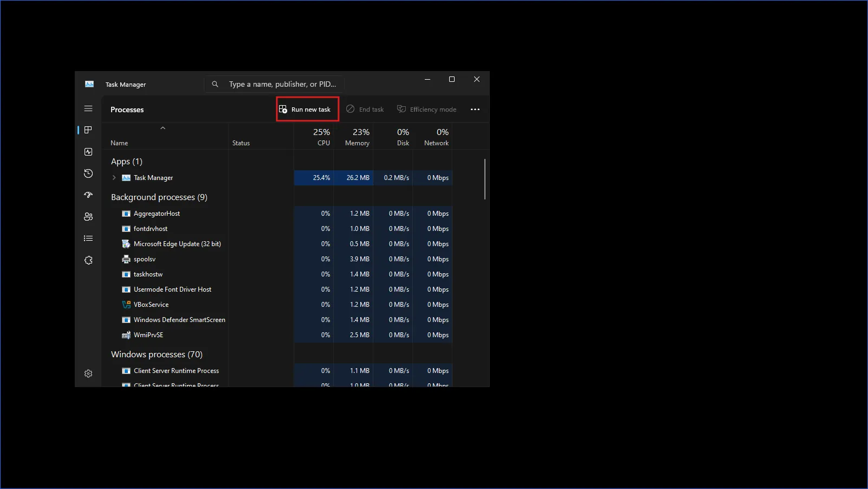Select the Processes panel icon
This screenshot has width=868, height=489.
pos(88,130)
